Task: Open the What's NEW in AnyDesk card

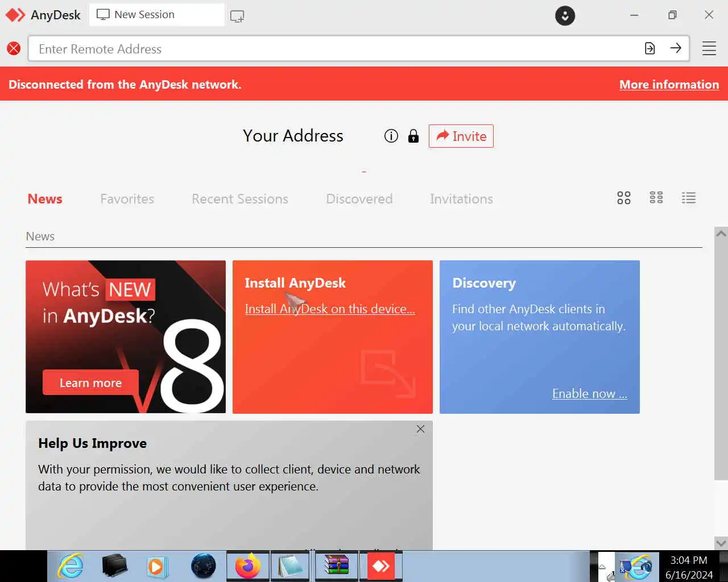Action: 126,336
